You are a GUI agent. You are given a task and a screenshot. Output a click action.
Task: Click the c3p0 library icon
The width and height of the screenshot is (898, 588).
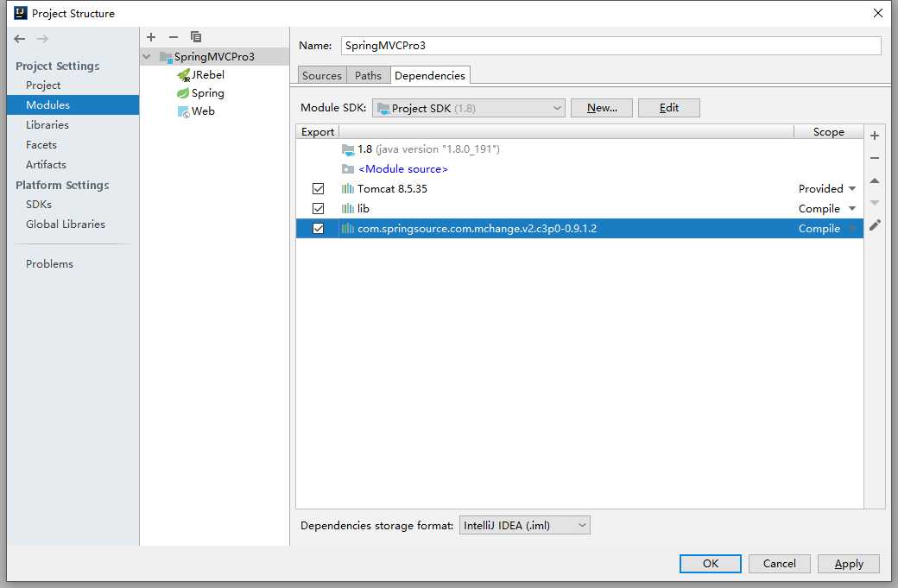[348, 229]
